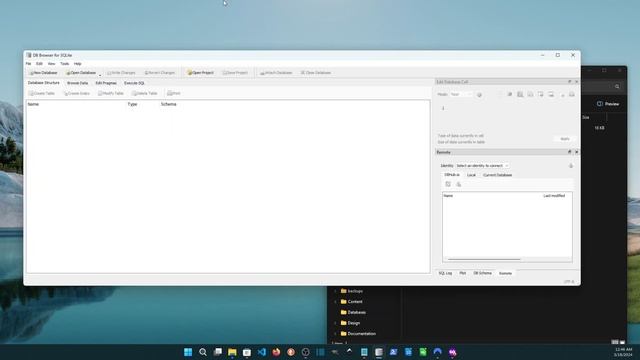
Task: Click the auto-switch mode icon next to Mode
Action: point(479,95)
